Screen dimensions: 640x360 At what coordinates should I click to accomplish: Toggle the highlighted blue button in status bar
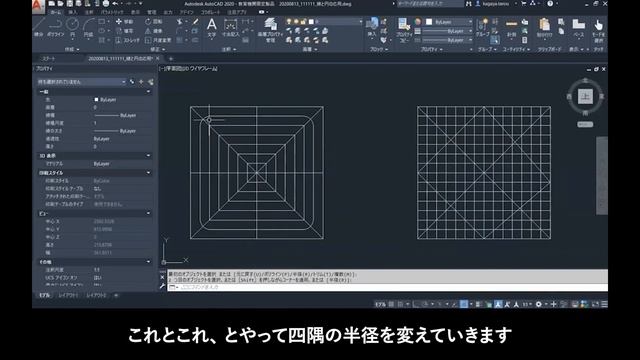[464, 304]
